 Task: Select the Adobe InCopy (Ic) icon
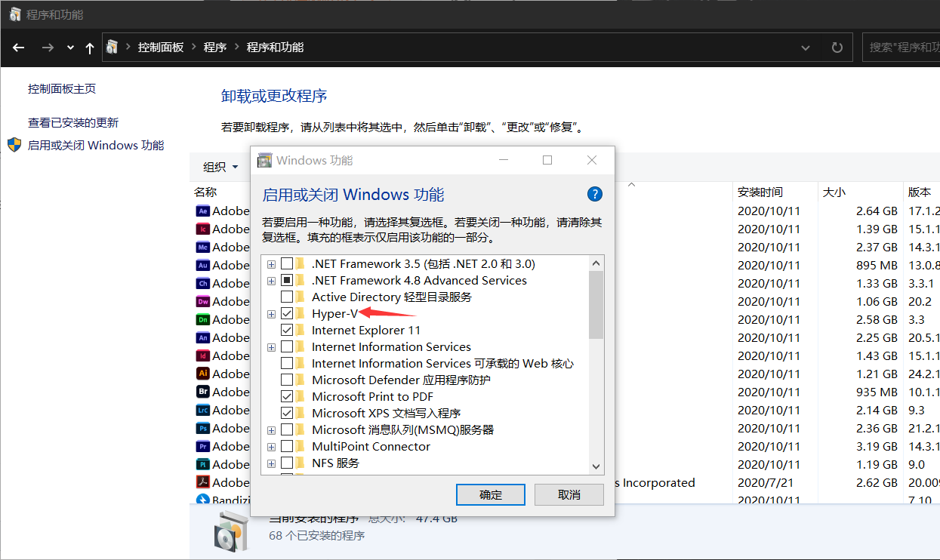click(202, 229)
